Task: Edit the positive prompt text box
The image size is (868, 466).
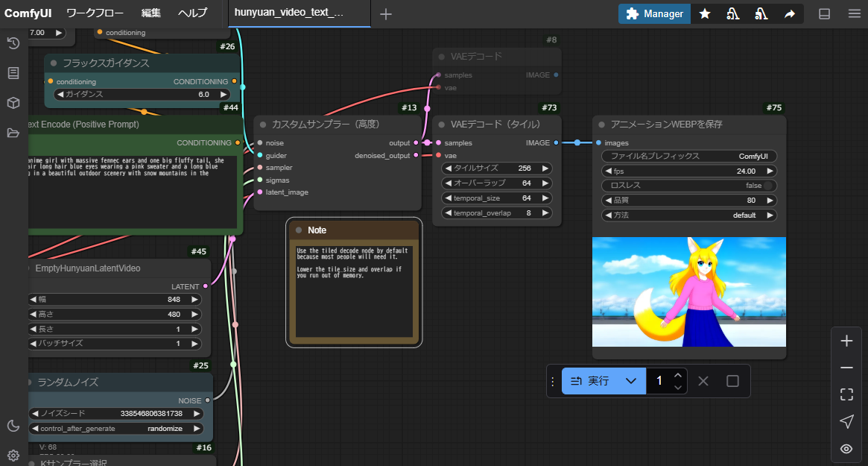Action: pos(133,192)
